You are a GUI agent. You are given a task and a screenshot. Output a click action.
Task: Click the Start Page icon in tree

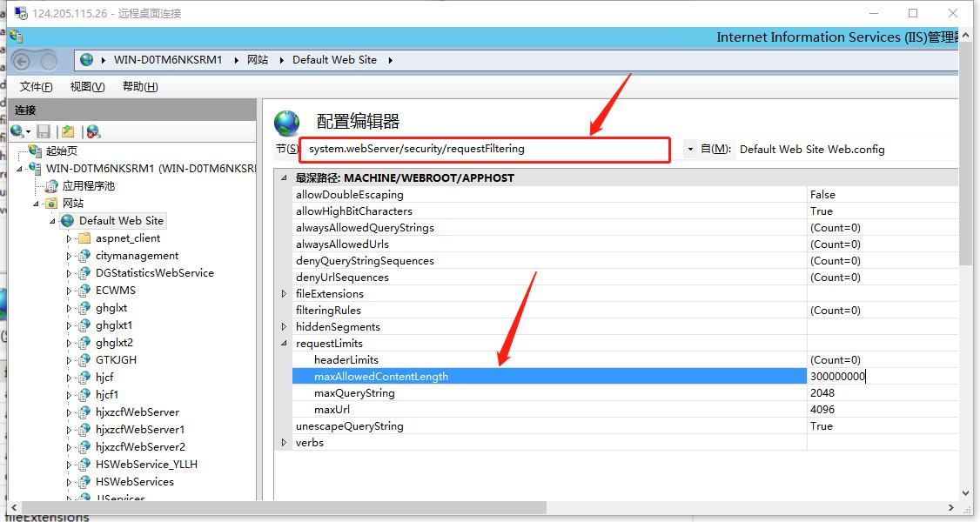(x=35, y=151)
